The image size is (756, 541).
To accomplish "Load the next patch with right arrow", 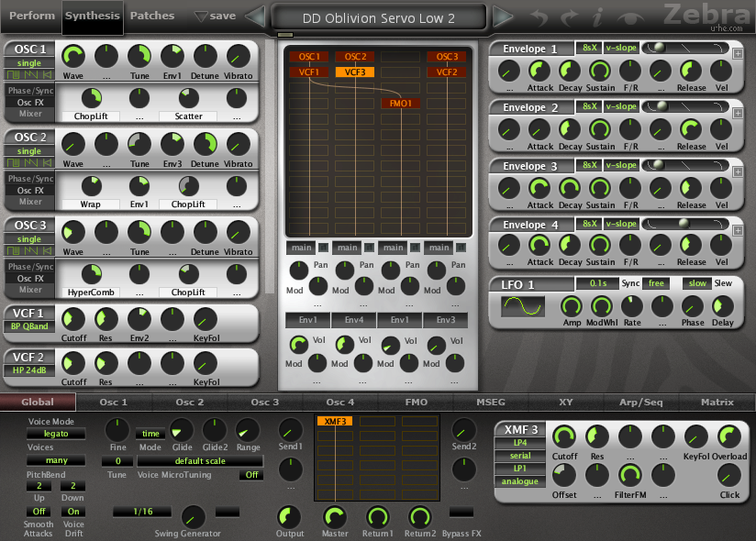I will (x=503, y=17).
